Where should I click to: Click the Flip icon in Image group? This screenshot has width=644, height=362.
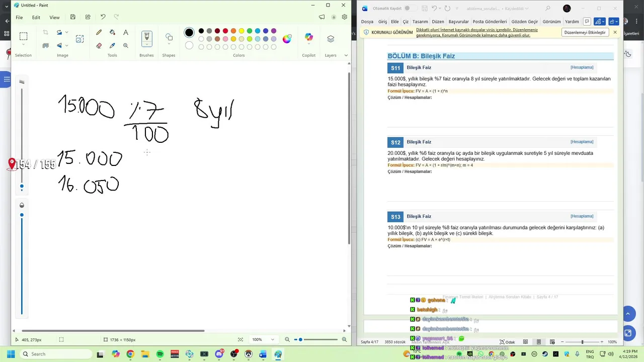tap(59, 45)
